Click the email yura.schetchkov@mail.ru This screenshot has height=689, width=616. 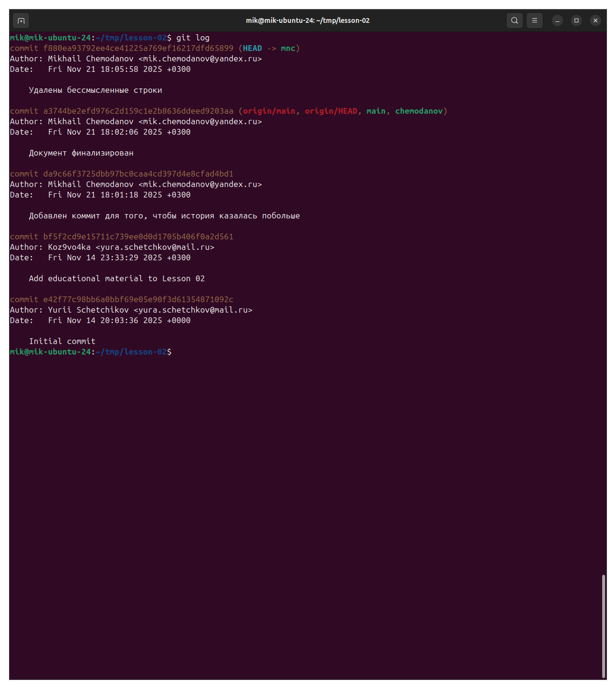[x=157, y=247]
